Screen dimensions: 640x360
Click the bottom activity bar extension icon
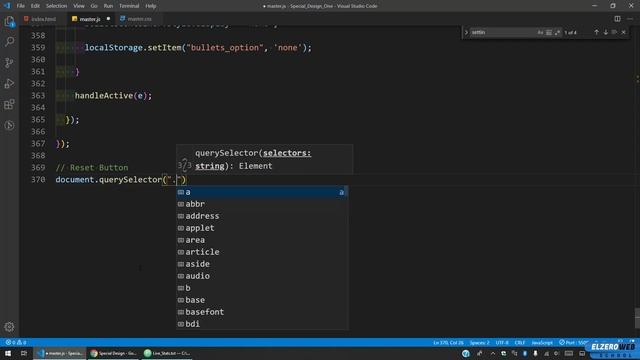click(x=9, y=125)
